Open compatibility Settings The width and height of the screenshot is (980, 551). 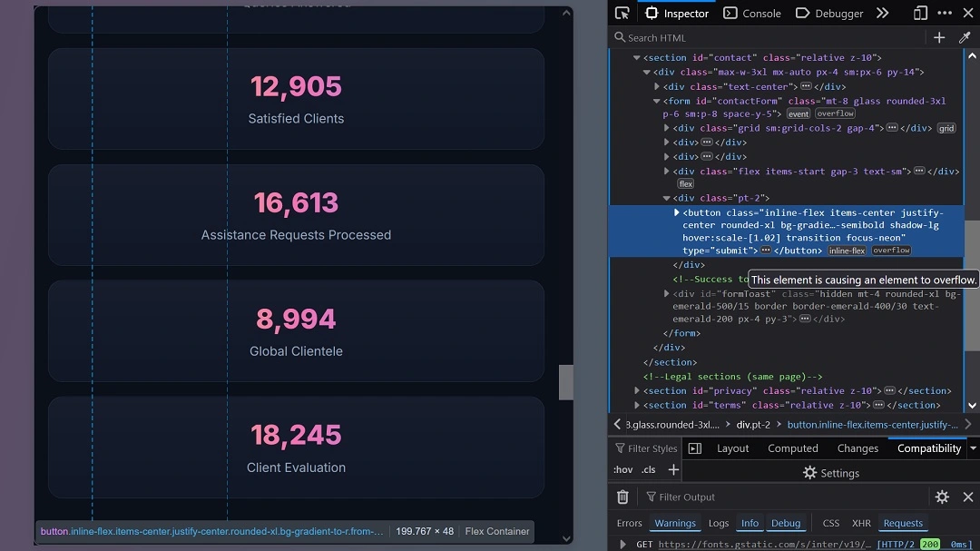(831, 473)
